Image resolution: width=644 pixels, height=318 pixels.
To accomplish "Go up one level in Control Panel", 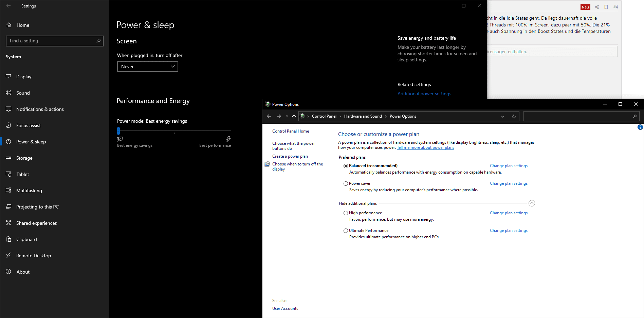I will point(294,116).
